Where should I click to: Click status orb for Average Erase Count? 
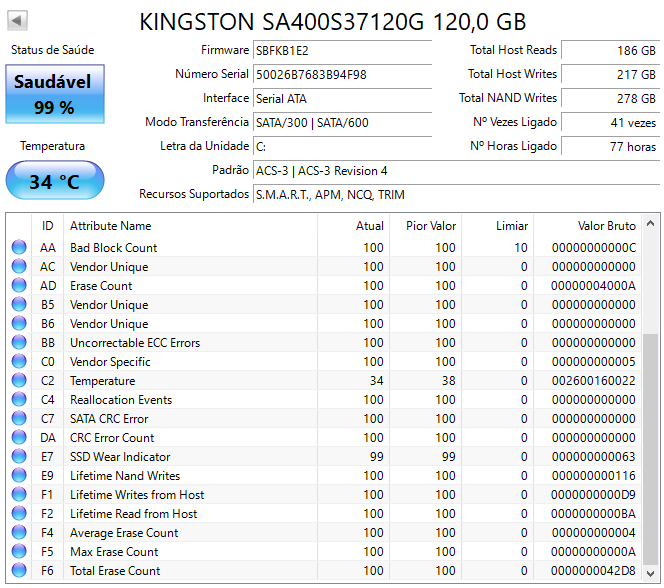19,532
